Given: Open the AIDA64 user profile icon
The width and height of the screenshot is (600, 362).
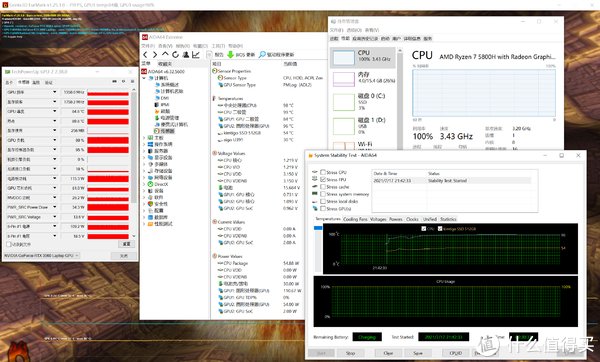Looking at the screenshot, I should pos(186,55).
